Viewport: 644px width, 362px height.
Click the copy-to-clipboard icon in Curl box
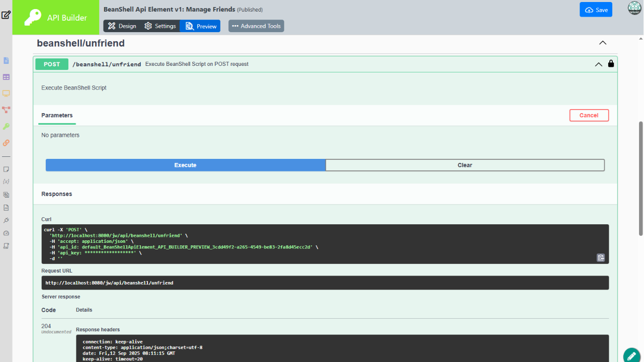600,257
